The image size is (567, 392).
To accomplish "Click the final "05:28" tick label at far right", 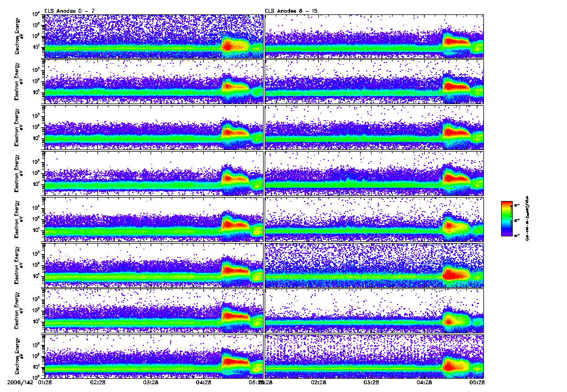I will 477,382.
